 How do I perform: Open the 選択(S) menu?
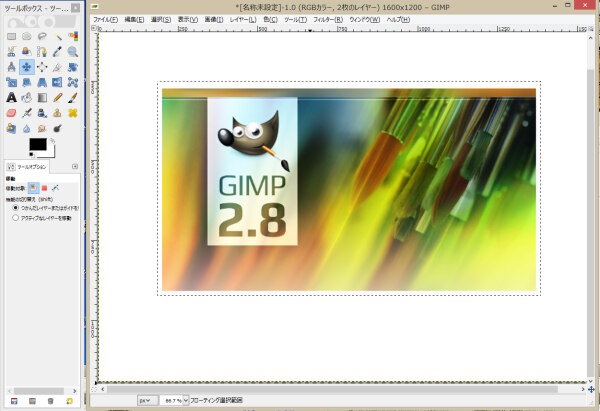pyautogui.click(x=161, y=20)
